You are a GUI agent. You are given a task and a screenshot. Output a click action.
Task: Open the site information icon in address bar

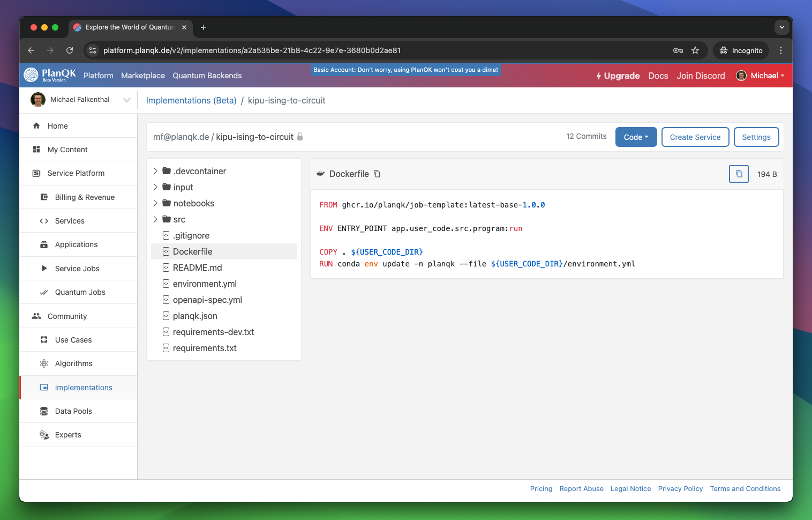click(93, 50)
